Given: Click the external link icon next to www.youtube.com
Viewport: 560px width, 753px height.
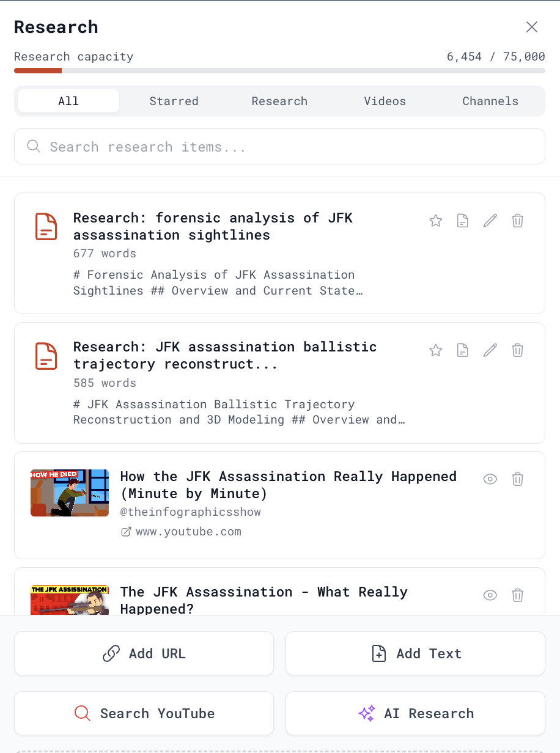Looking at the screenshot, I should (x=126, y=531).
